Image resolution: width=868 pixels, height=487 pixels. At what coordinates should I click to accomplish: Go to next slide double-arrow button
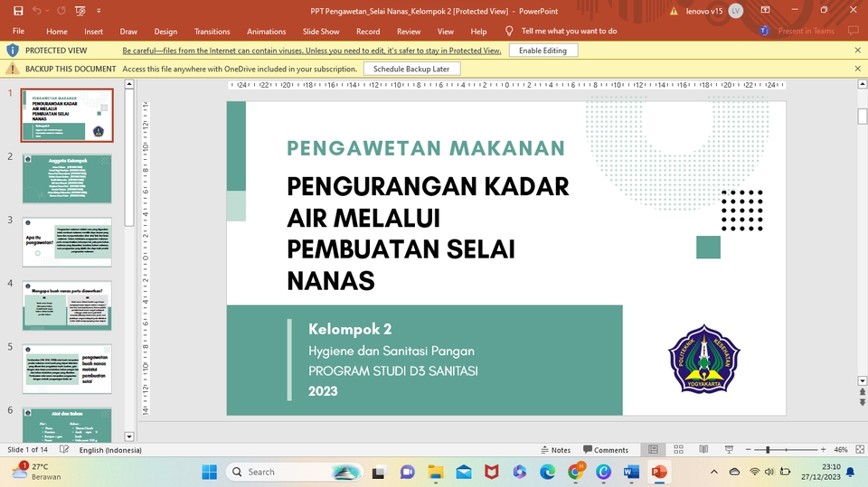[862, 402]
